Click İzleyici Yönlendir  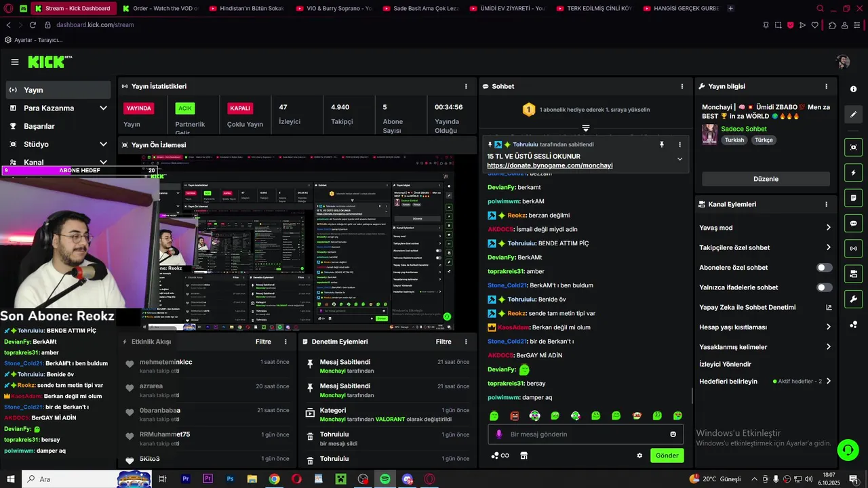pyautogui.click(x=725, y=364)
